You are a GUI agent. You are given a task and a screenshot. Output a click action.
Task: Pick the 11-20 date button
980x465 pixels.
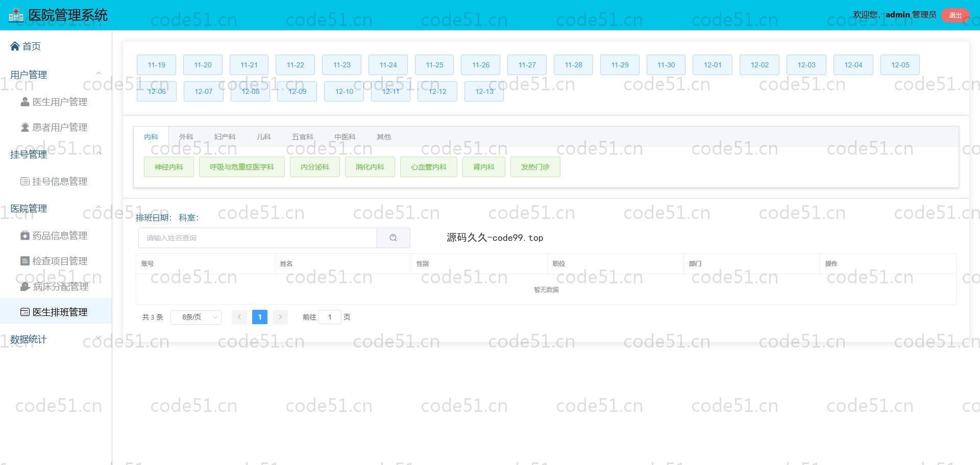[203, 65]
